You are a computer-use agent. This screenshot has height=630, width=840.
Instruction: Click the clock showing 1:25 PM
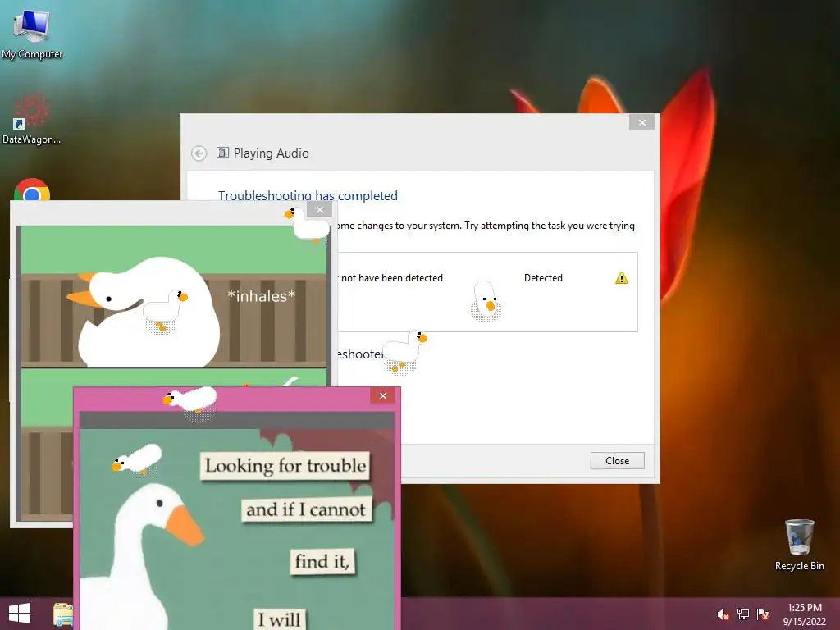(x=804, y=614)
